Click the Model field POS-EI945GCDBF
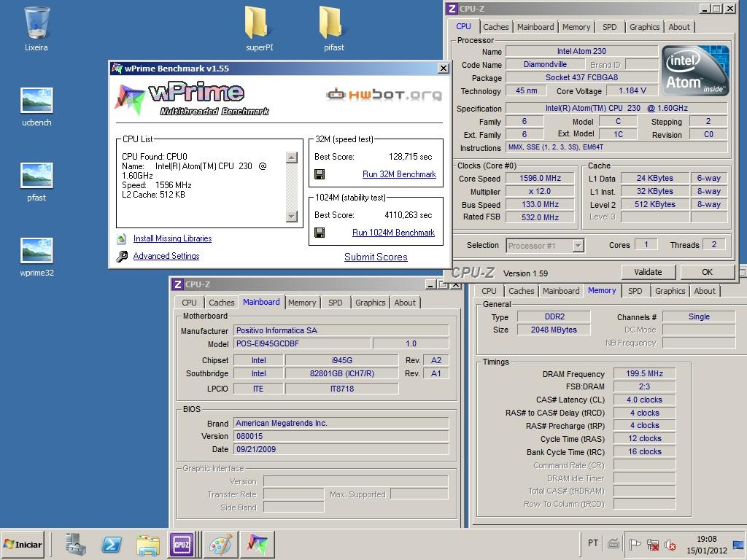The image size is (747, 560). (302, 343)
